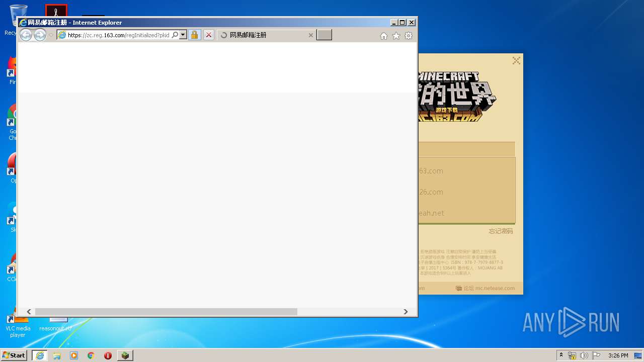The height and width of the screenshot is (362, 644).
Task: Click the volume speaker tray icon
Action: click(584, 355)
